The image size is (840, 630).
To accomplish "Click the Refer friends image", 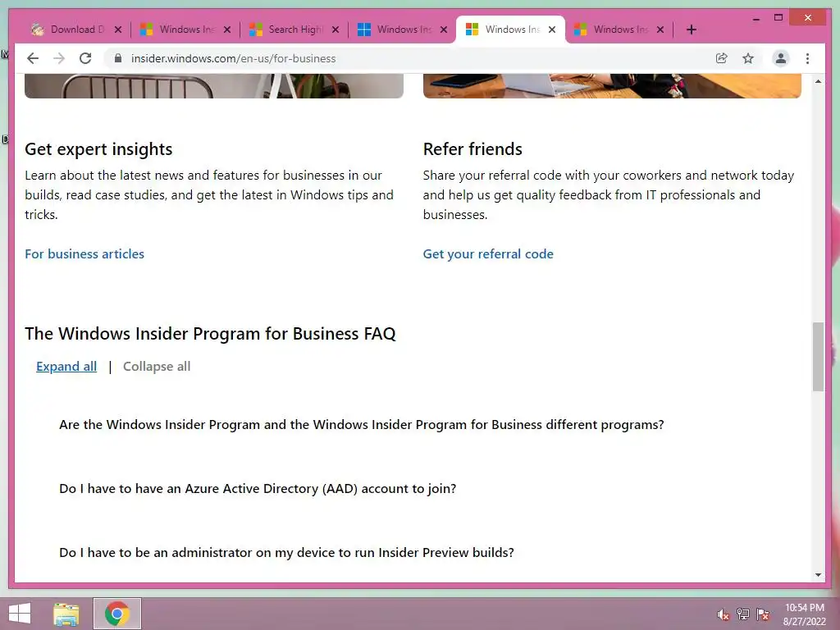I will click(612, 86).
